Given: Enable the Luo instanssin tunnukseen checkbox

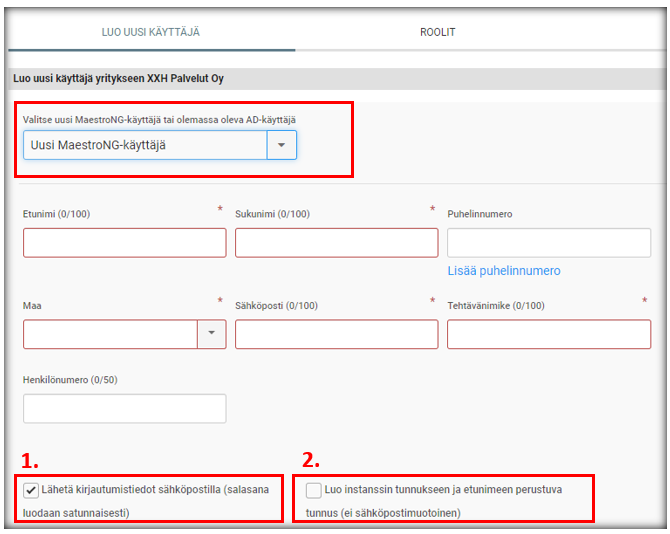Looking at the screenshot, I should (x=314, y=490).
